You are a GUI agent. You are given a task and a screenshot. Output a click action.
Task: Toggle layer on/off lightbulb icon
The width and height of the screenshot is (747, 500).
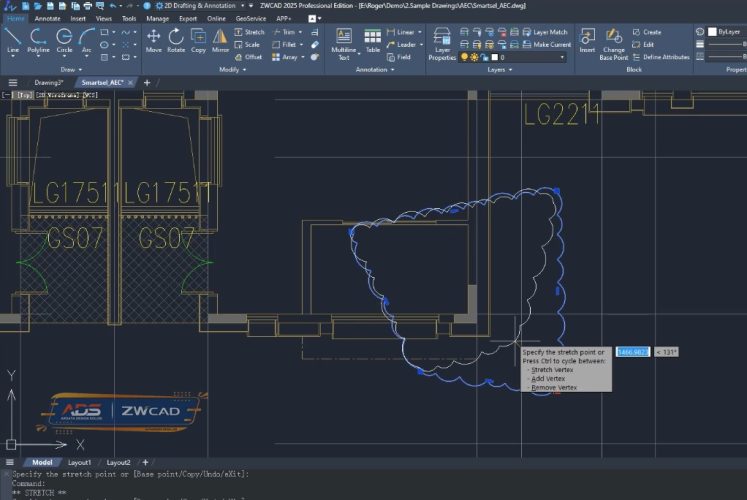pyautogui.click(x=464, y=58)
